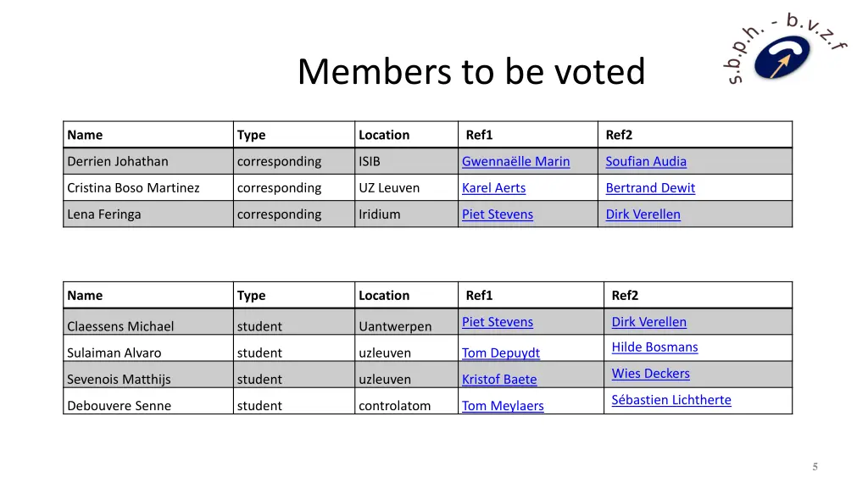Image resolution: width=868 pixels, height=489 pixels.
Task: Click the Tom Meylaers link
Action: tap(503, 406)
